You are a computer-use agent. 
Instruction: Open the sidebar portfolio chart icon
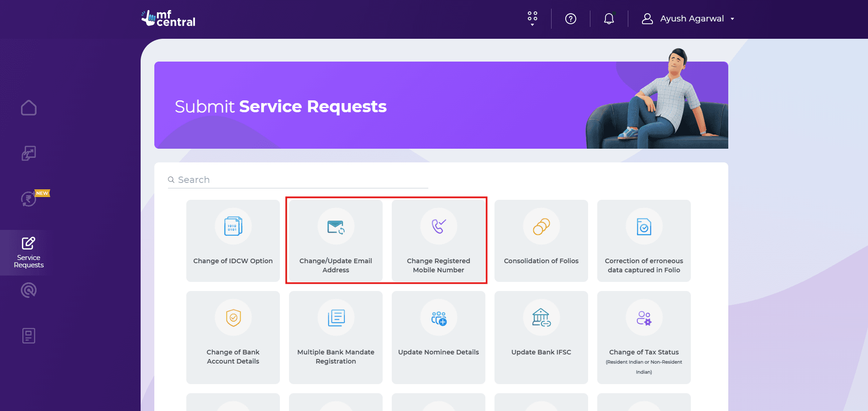coord(29,153)
